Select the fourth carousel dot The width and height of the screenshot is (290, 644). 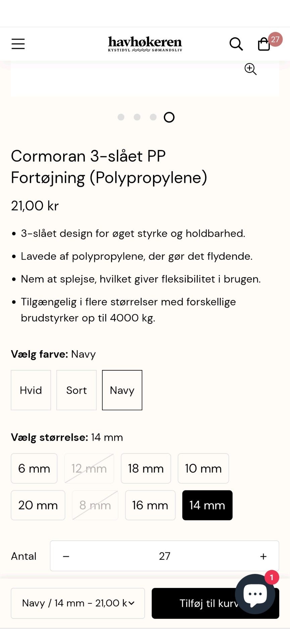pos(170,117)
